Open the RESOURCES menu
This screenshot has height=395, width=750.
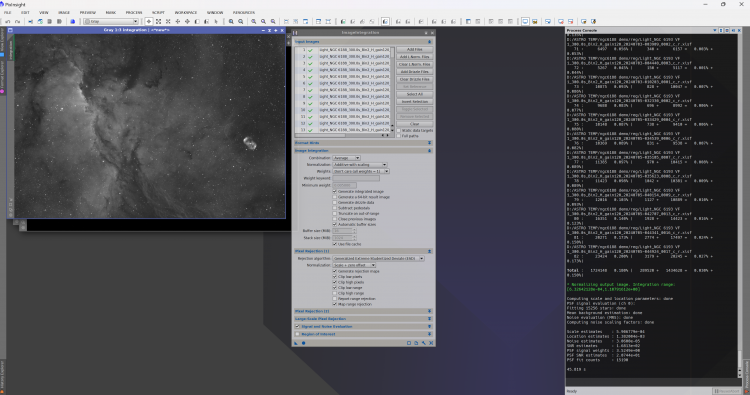tap(244, 12)
